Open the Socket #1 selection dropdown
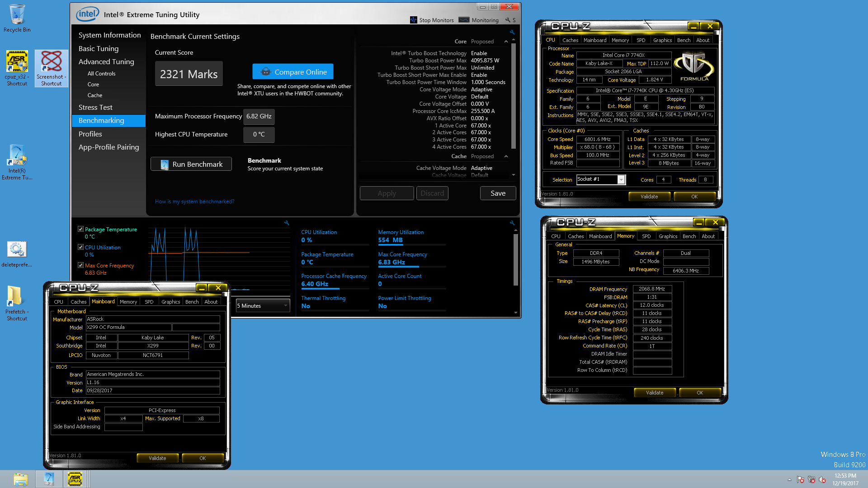Screen dimensions: 868x488 point(601,179)
